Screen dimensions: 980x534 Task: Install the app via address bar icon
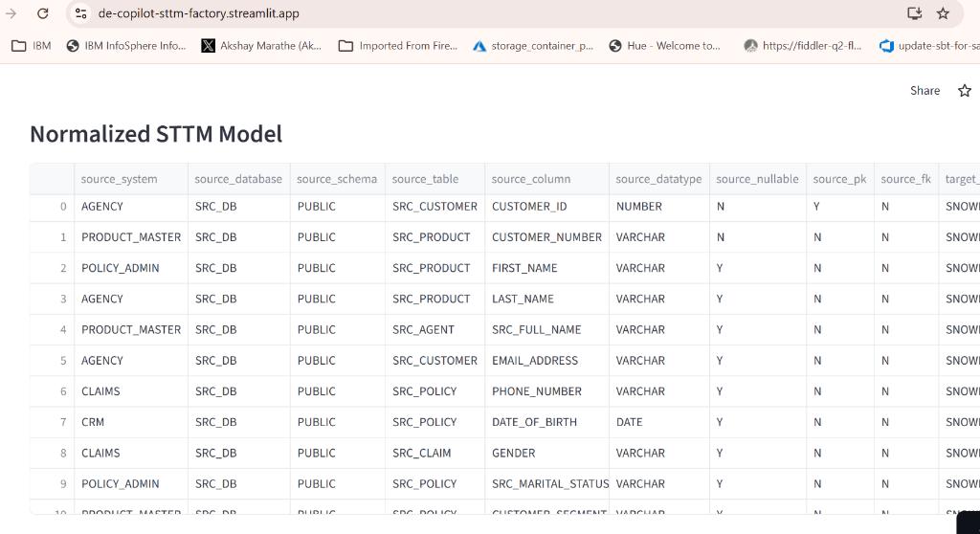(x=914, y=13)
